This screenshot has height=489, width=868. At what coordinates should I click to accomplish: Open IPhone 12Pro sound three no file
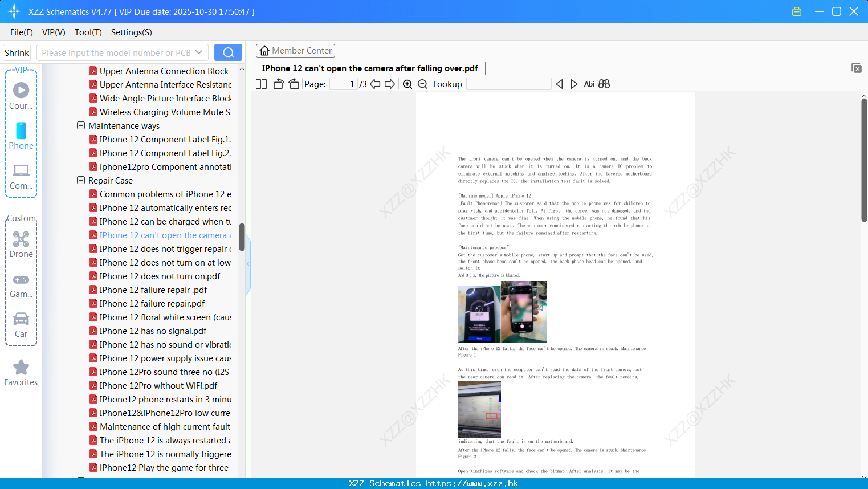point(160,372)
